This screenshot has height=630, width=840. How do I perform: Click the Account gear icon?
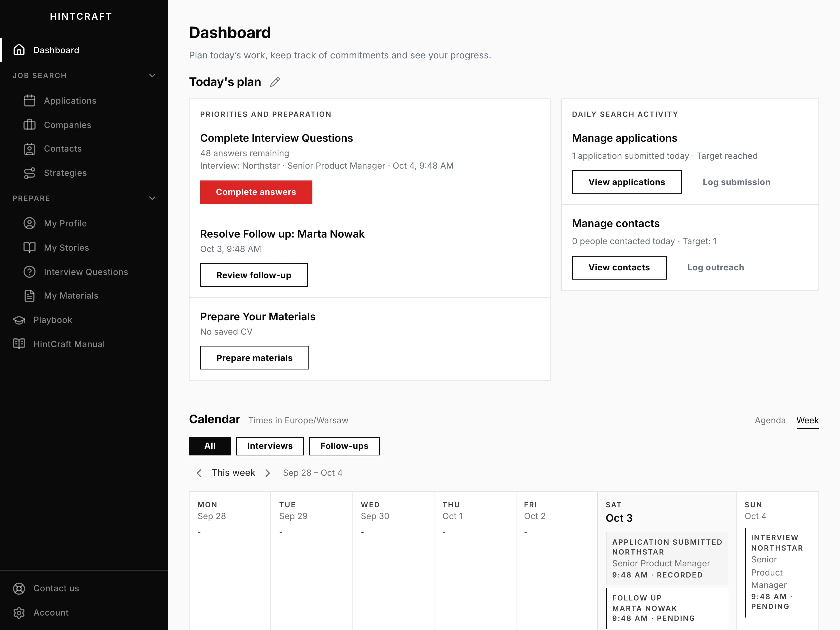tap(19, 612)
